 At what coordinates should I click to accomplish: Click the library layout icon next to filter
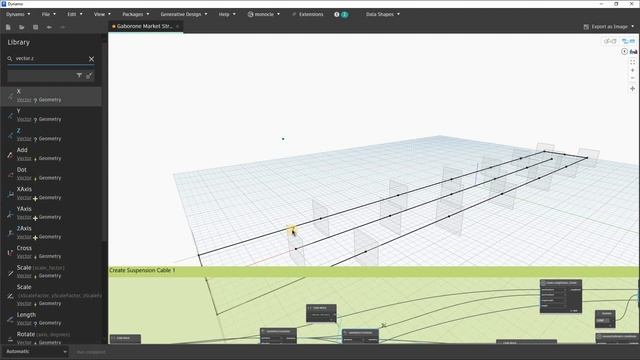tap(89, 76)
